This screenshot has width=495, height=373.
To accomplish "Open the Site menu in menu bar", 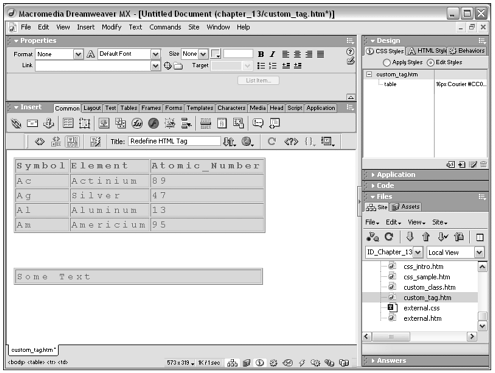I will [194, 27].
